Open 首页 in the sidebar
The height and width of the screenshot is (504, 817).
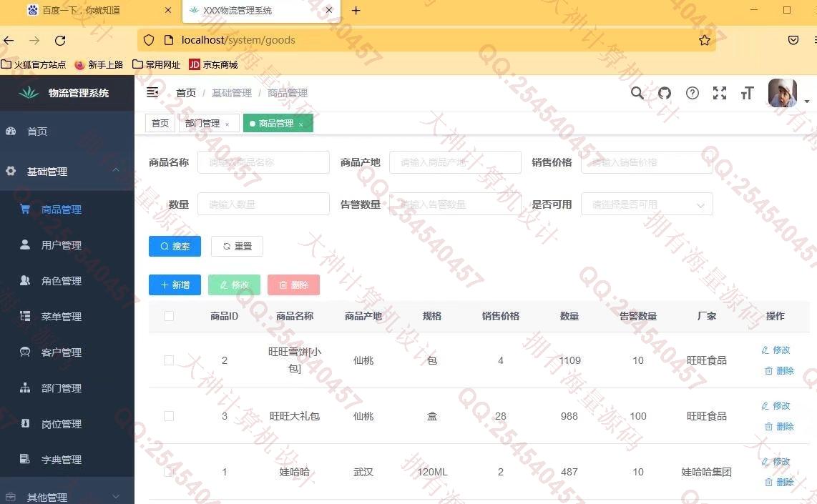point(67,132)
